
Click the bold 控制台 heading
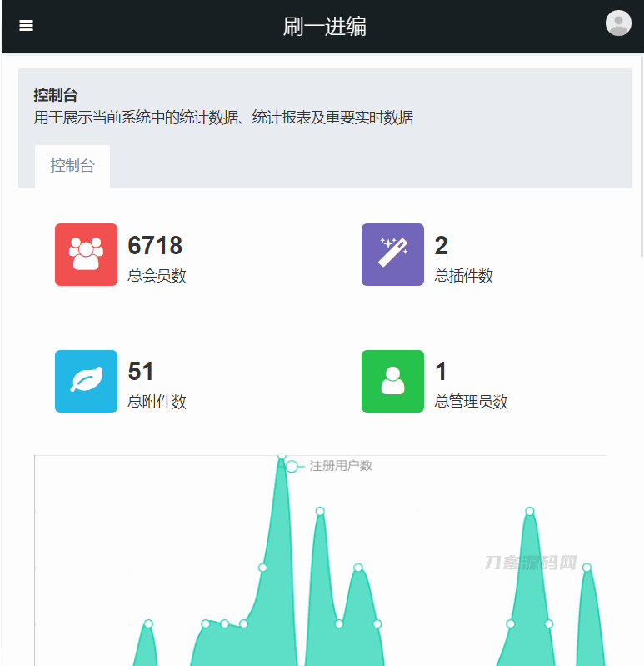click(56, 95)
